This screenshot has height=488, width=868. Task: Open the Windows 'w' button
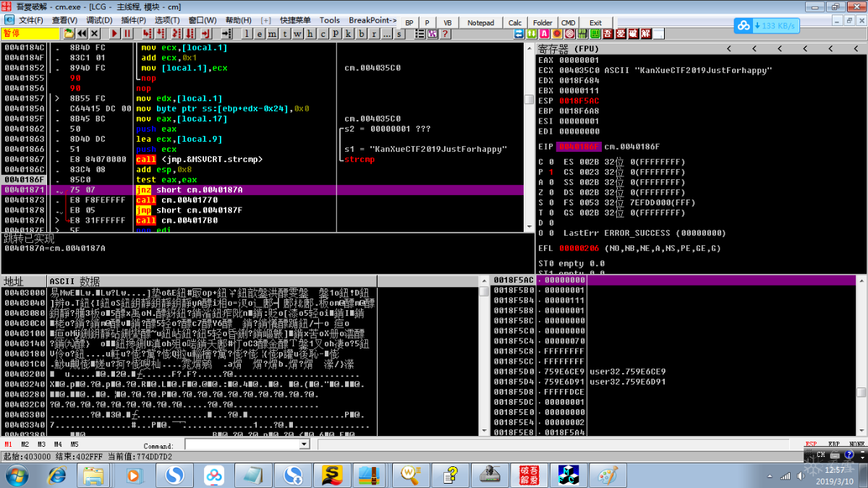297,33
